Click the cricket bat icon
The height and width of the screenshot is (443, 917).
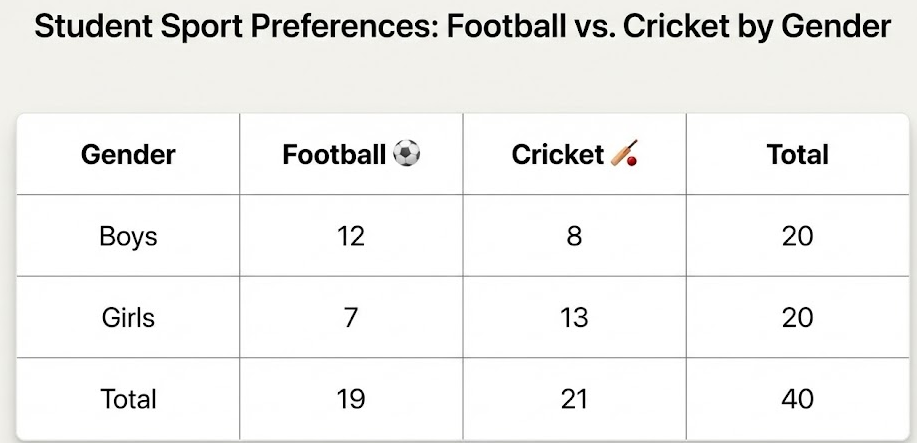point(624,154)
